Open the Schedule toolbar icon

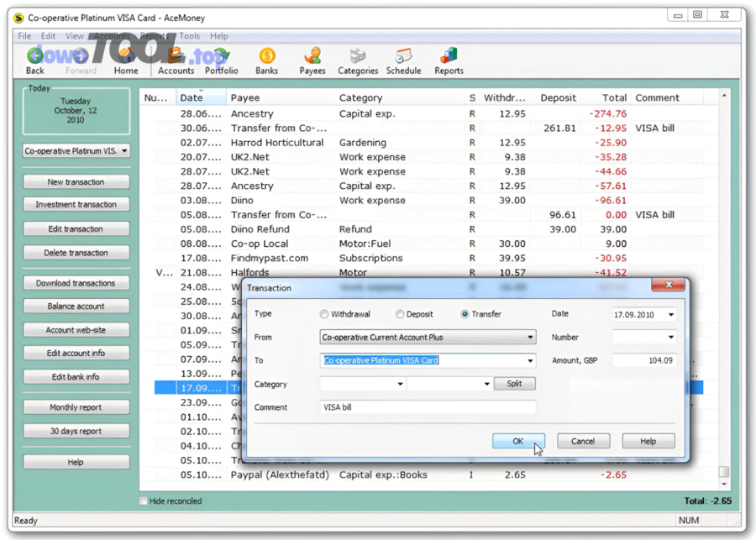click(403, 61)
